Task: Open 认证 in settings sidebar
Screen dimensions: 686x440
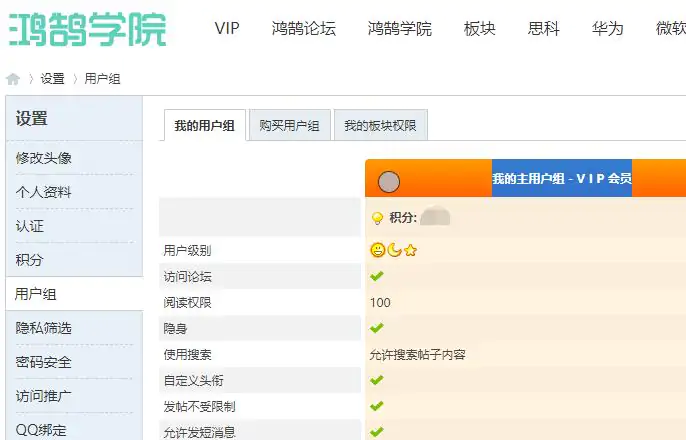Action: (30, 226)
